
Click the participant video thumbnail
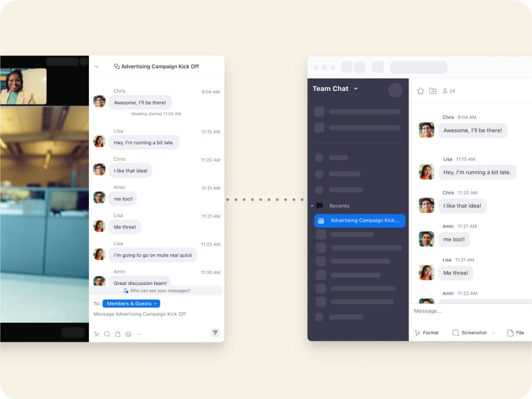[x=23, y=86]
